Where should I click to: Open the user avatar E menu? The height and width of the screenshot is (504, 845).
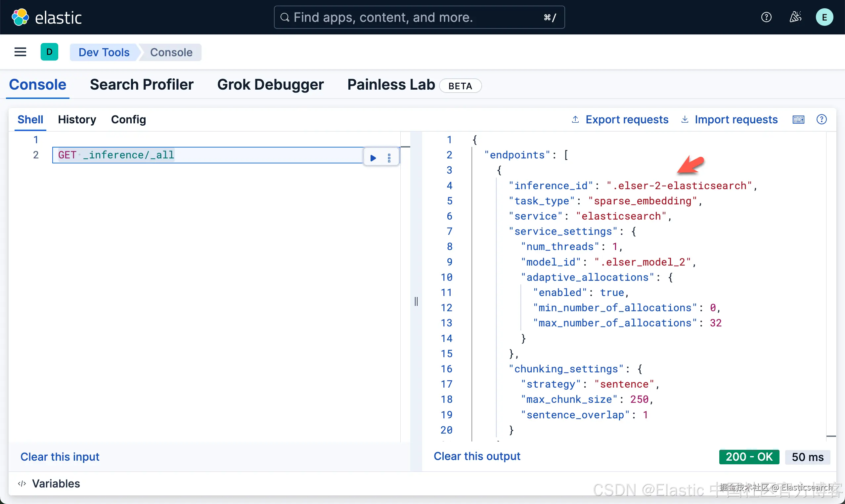tap(824, 17)
